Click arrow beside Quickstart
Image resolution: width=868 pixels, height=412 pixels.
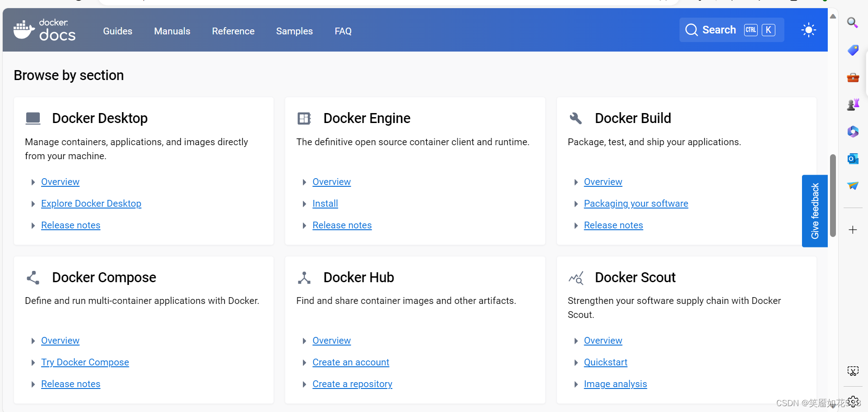coord(576,363)
